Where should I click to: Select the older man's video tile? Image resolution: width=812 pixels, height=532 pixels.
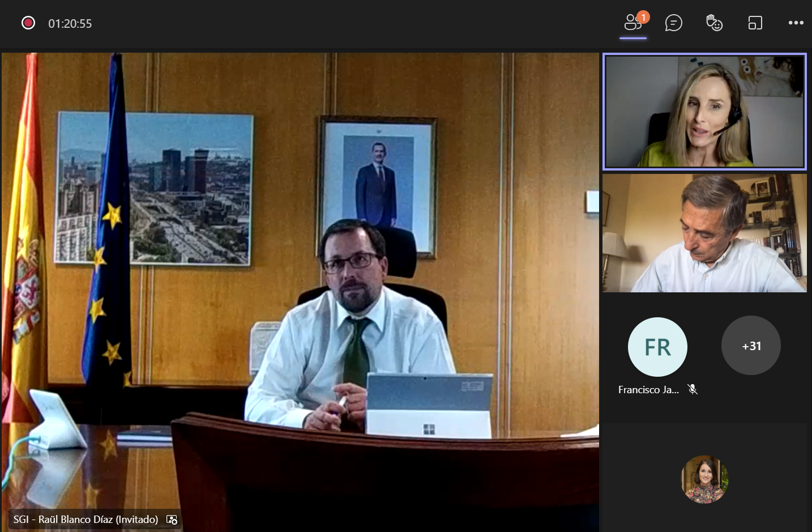(704, 233)
